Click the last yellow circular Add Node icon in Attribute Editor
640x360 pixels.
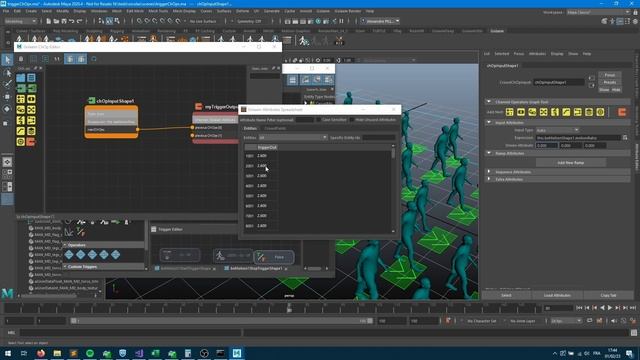[600, 112]
